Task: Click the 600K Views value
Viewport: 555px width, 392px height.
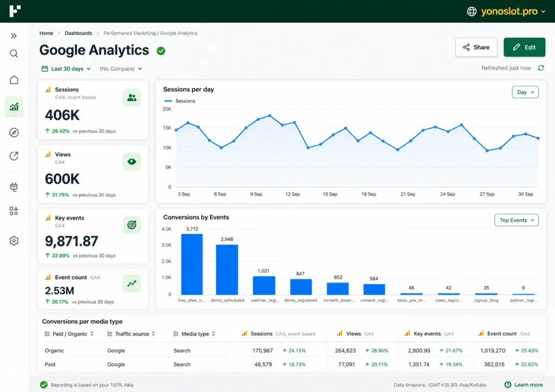Action: 62,179
